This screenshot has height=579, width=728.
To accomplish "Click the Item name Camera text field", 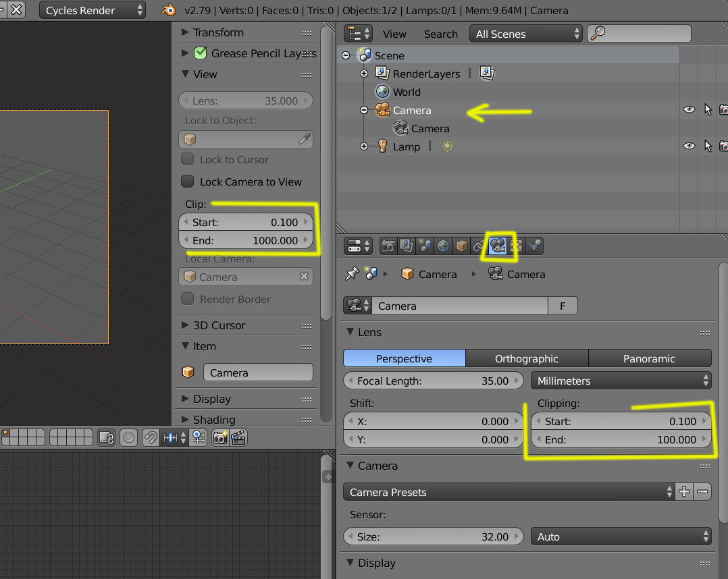I will (x=258, y=373).
